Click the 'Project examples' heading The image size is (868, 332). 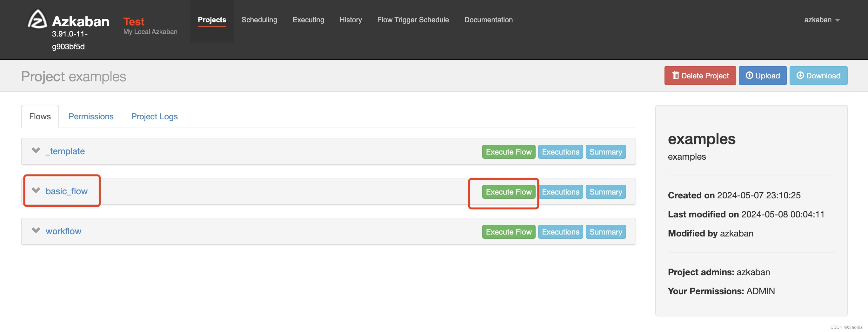point(73,76)
